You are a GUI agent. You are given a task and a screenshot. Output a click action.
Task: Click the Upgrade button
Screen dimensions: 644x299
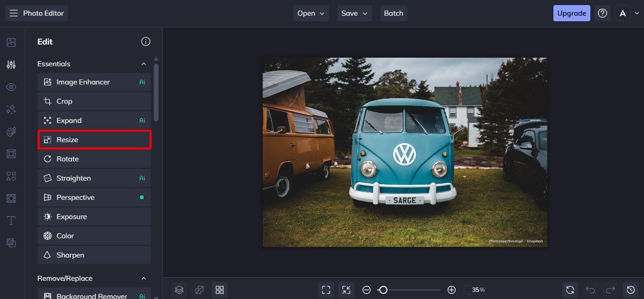[x=572, y=13]
